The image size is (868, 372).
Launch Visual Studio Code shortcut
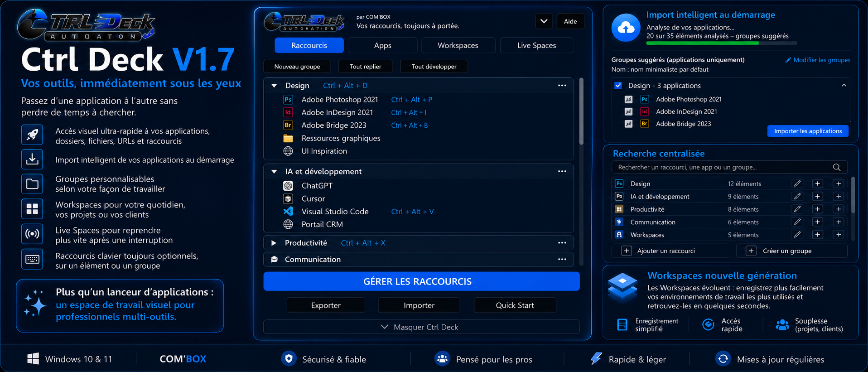pos(335,212)
